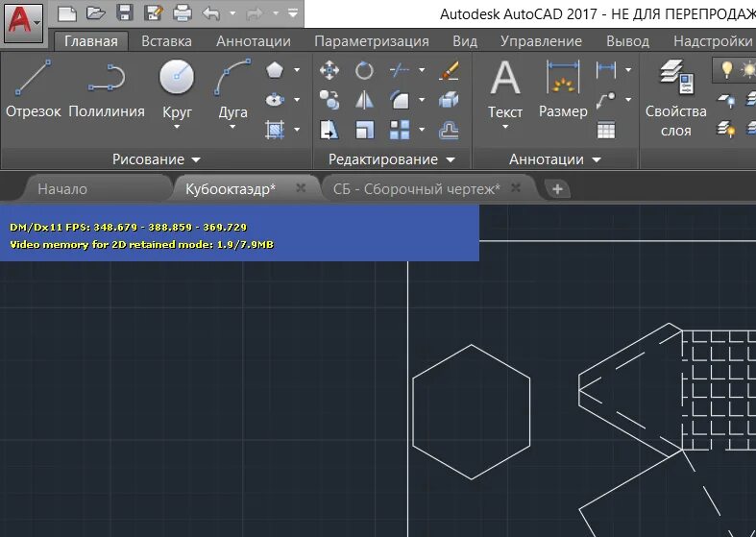This screenshot has width=756, height=537.
Task: Insert a table with the table icon
Action: pyautogui.click(x=606, y=130)
